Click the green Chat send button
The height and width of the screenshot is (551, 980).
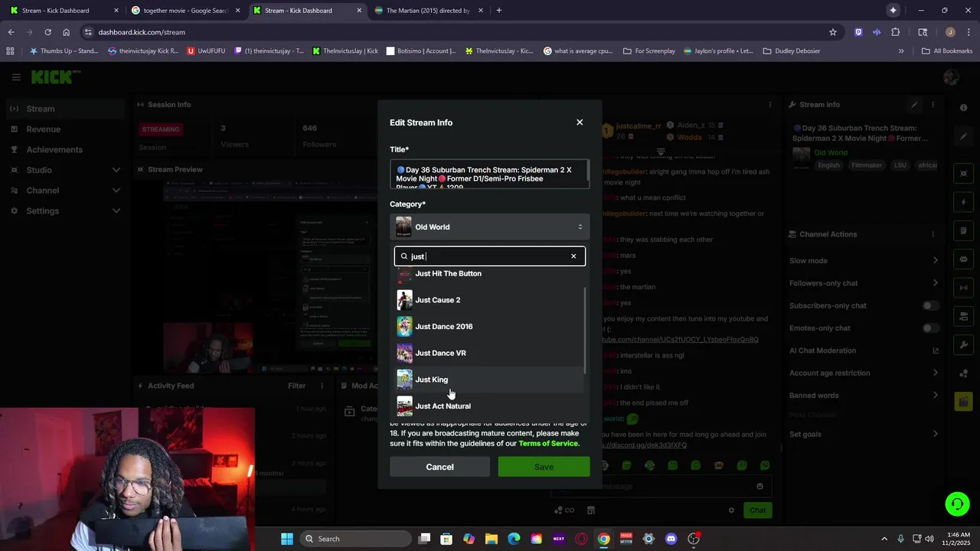(757, 510)
